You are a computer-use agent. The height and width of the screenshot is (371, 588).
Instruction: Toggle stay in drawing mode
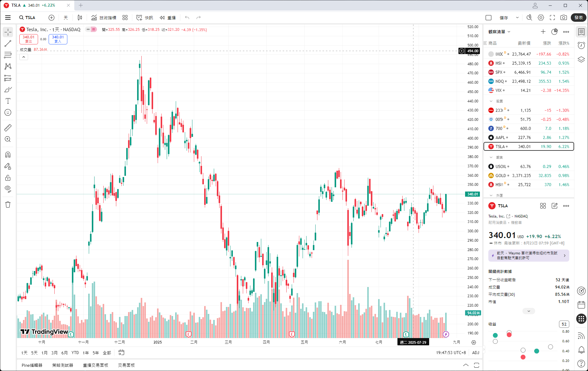coord(8,166)
